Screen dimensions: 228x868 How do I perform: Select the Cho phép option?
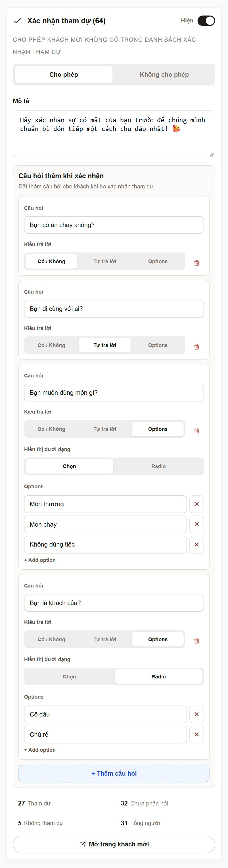[64, 74]
